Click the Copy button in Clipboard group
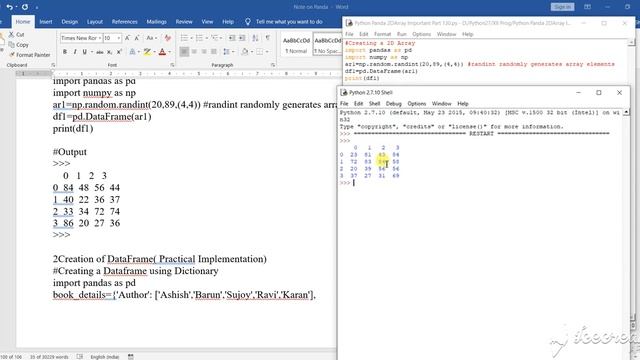 19,44
